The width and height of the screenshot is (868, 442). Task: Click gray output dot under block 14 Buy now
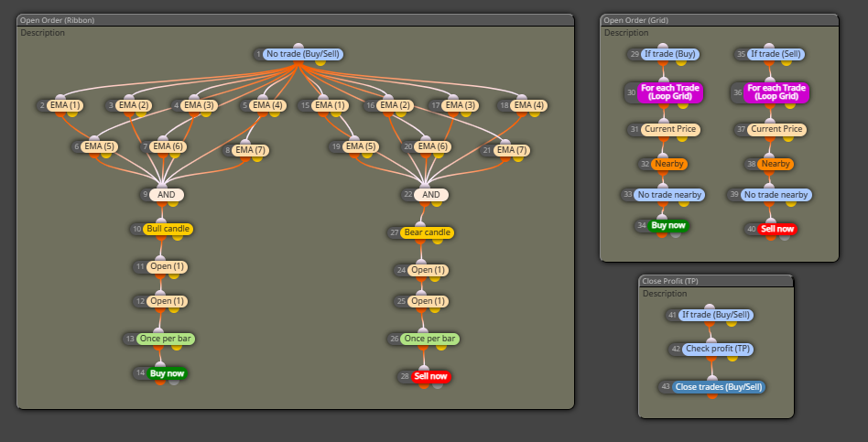[174, 382]
